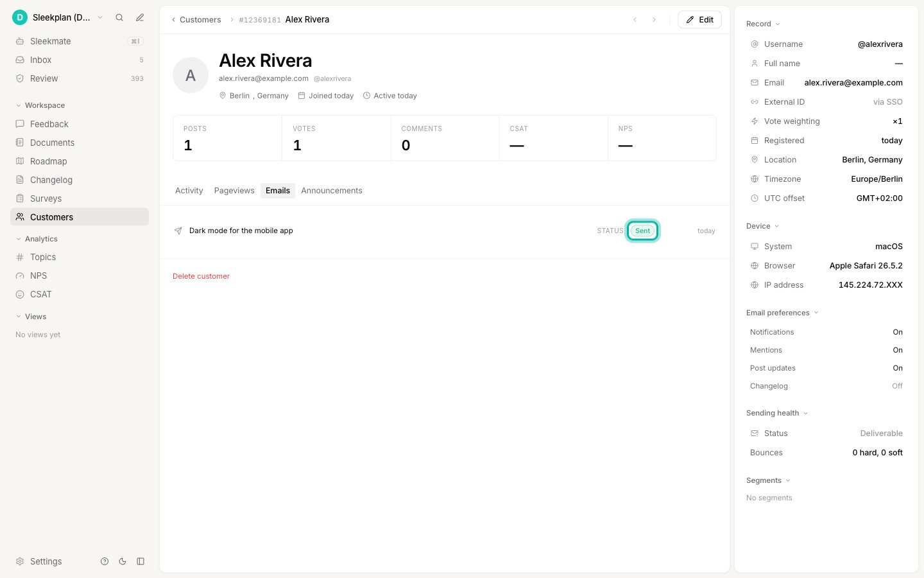Open Topics analytics
Screen dimensions: 924x578
[x=80, y=257]
